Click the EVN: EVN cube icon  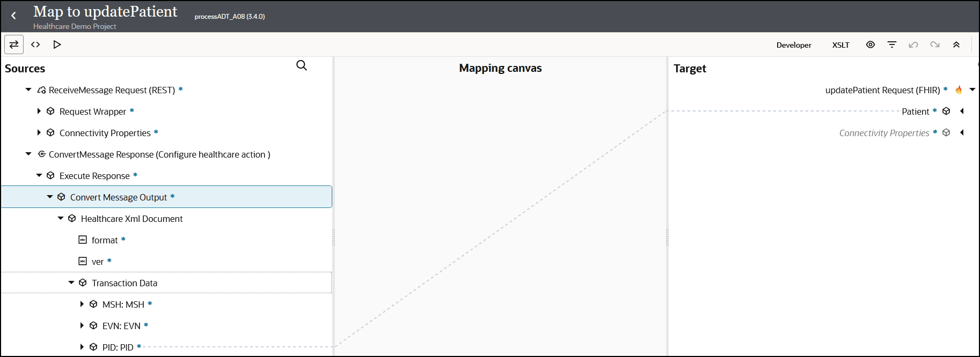(93, 325)
